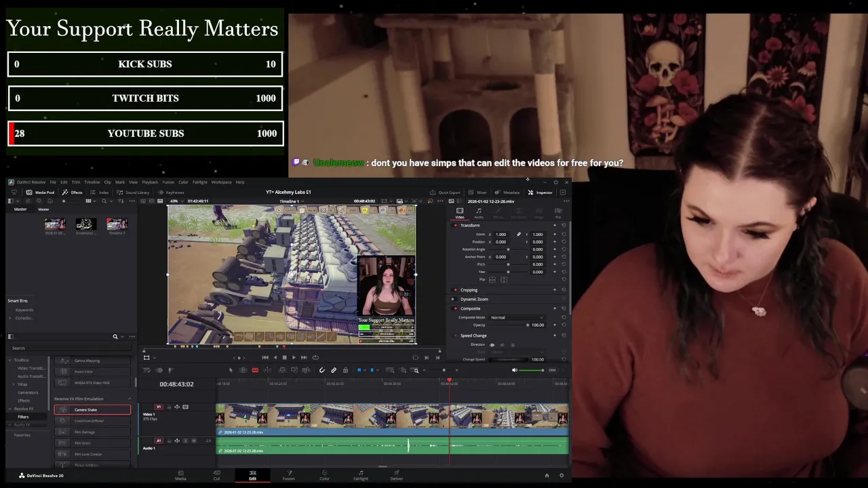Open the Metadata panel

[508, 192]
